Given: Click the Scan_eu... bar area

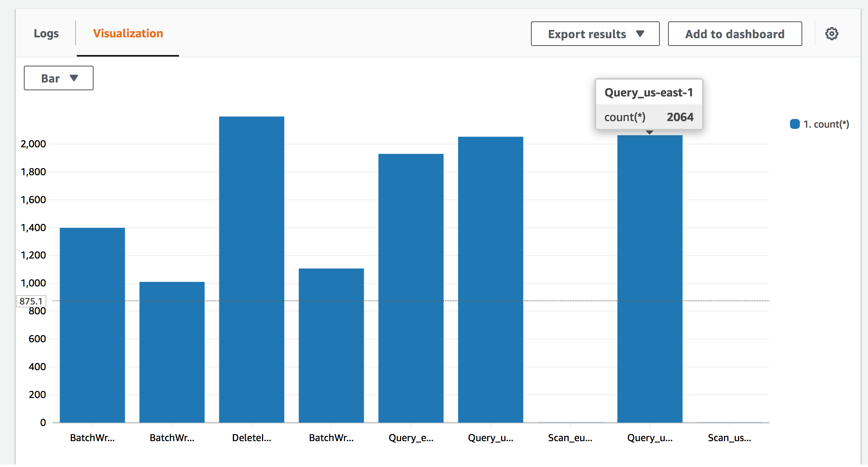Looking at the screenshot, I should pyautogui.click(x=570, y=421).
